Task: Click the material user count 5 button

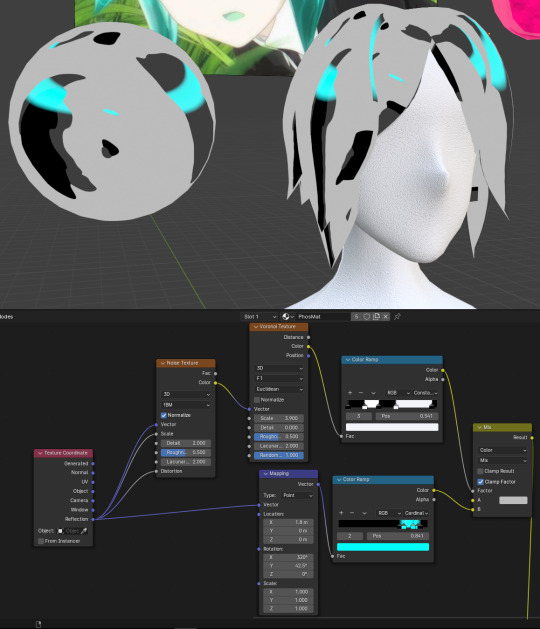Action: (356, 317)
